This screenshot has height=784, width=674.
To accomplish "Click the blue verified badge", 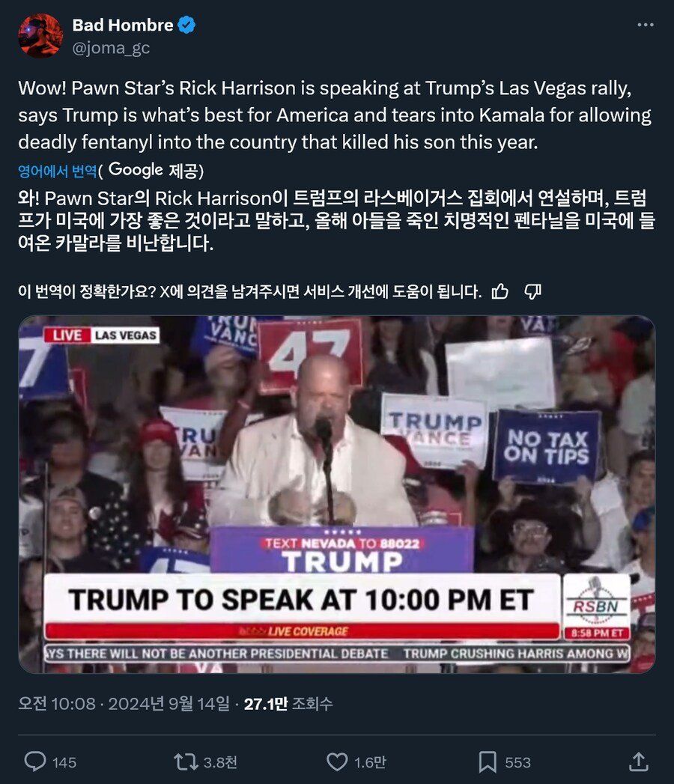I will tap(186, 25).
